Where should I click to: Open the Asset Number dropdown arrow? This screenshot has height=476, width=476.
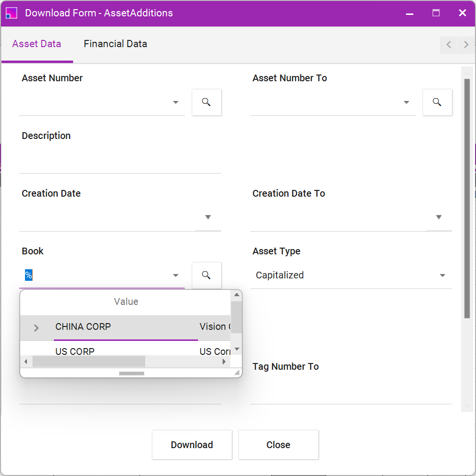click(x=175, y=102)
